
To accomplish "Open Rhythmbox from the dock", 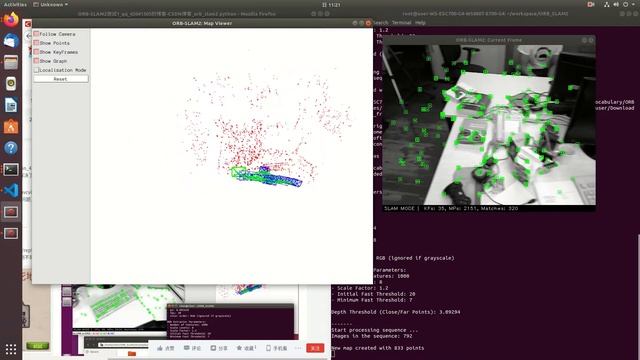I will tap(11, 84).
